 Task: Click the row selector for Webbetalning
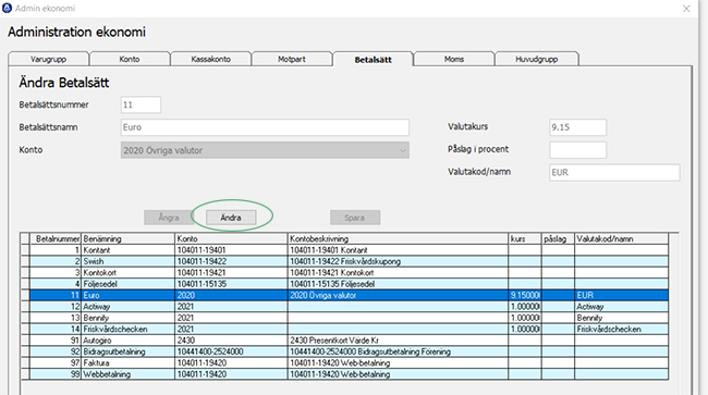pyautogui.click(x=25, y=374)
